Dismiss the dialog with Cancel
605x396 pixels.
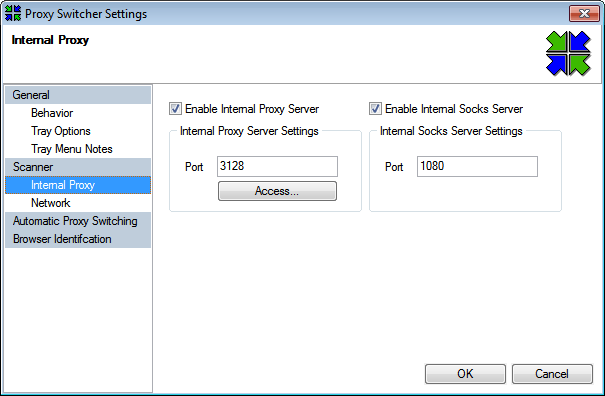tap(552, 374)
